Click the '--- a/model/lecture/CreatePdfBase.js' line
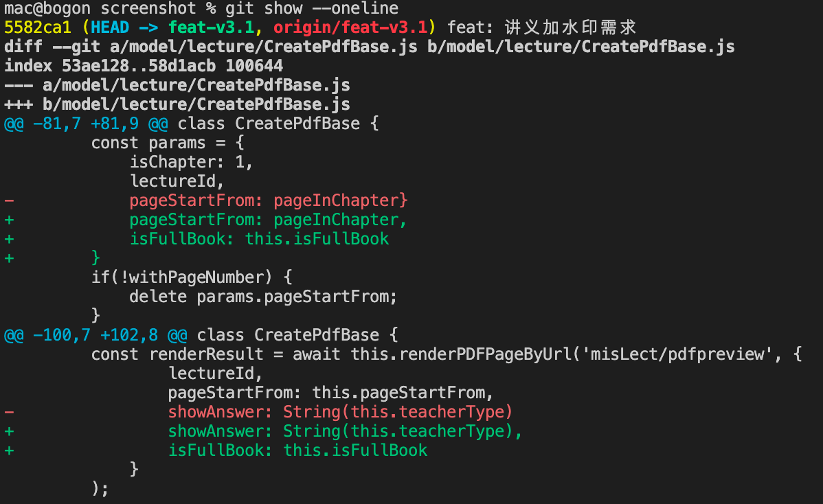Screen dimensions: 823x504 coord(177,85)
